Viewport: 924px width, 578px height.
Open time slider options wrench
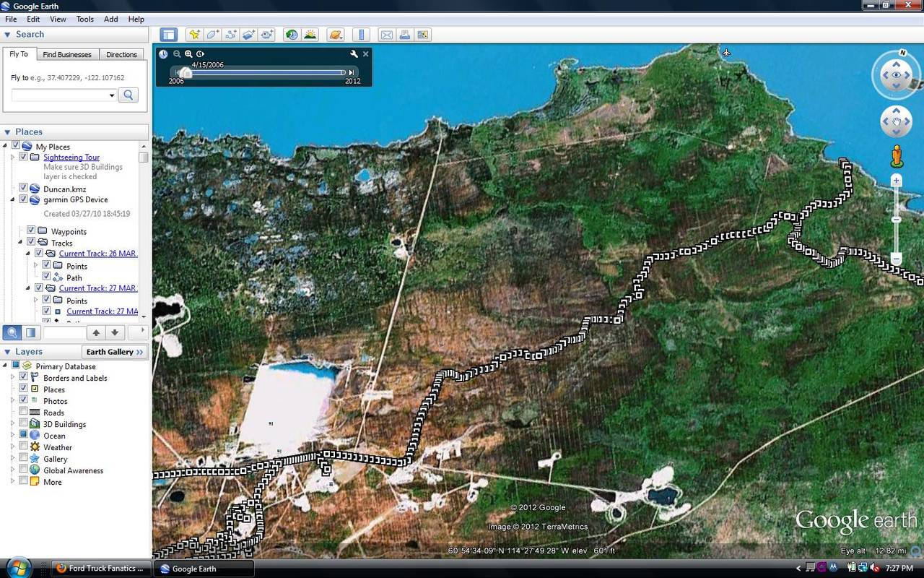[x=354, y=54]
